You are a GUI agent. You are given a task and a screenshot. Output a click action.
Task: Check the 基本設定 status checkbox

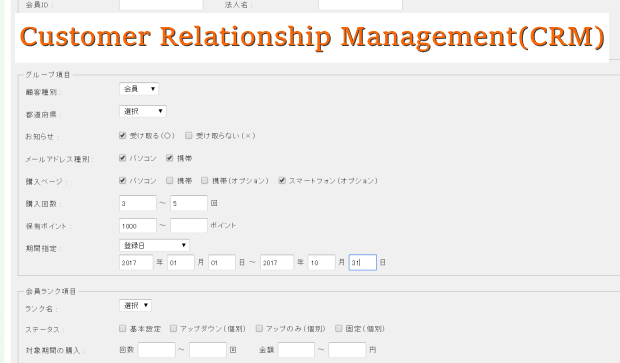[123, 329]
